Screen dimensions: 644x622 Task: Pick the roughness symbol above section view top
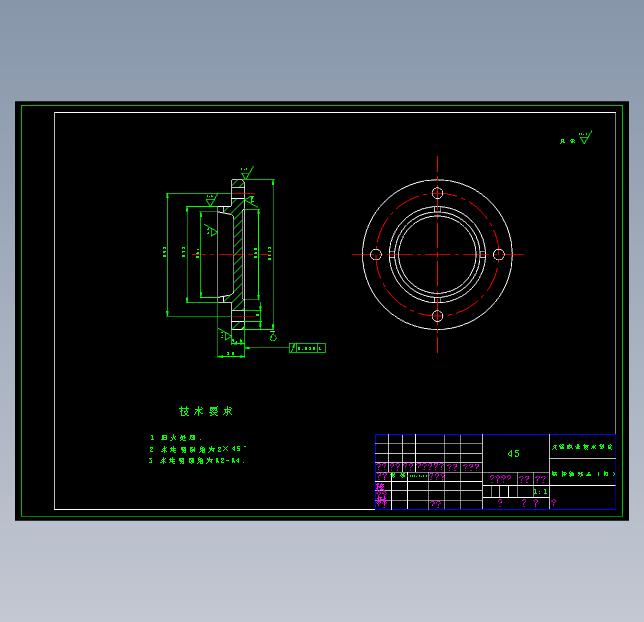pyautogui.click(x=247, y=173)
